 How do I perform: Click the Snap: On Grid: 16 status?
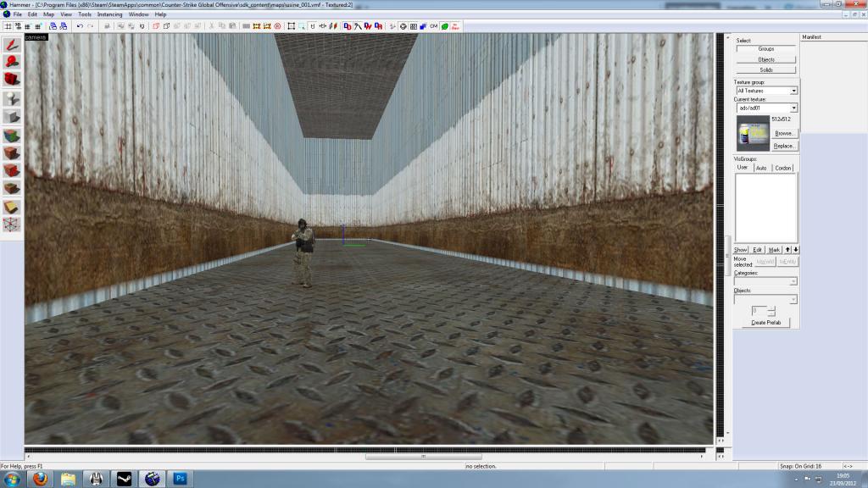point(800,467)
